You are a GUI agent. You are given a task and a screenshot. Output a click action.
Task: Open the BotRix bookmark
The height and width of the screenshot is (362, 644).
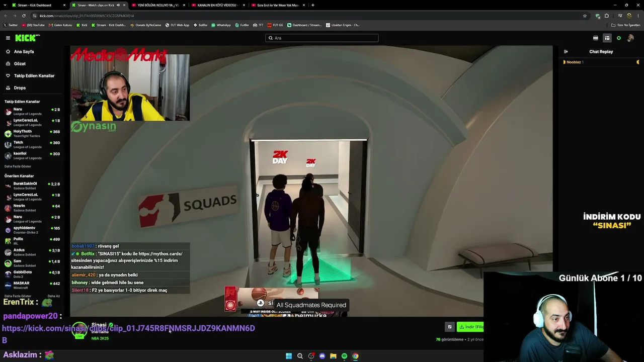[x=200, y=25]
